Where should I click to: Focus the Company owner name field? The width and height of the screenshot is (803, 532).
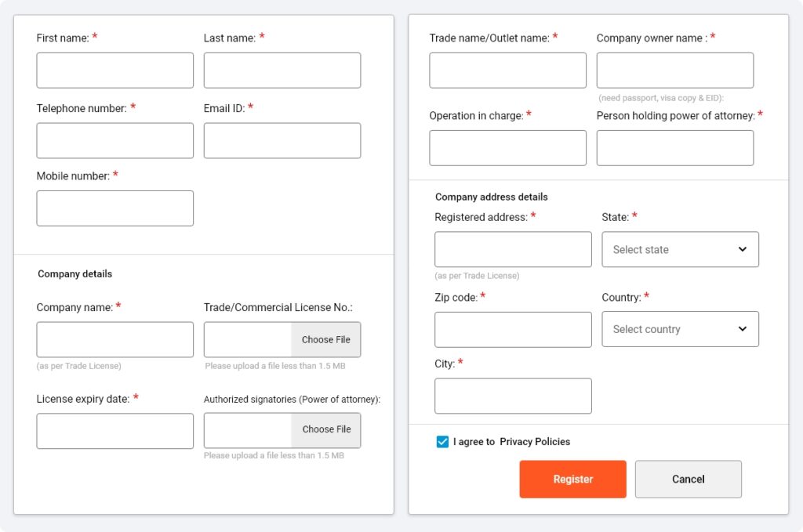tap(675, 70)
